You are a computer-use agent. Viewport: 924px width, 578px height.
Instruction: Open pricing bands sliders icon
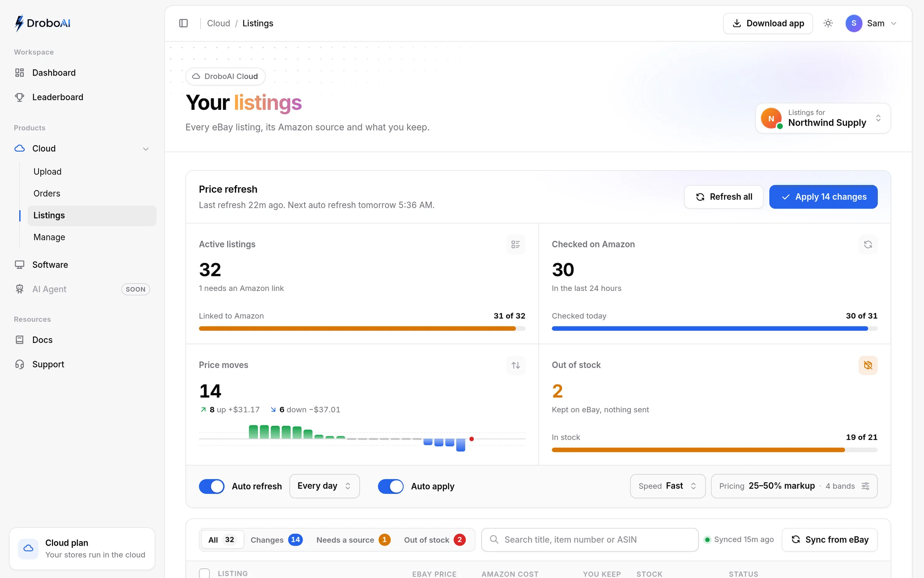(865, 486)
